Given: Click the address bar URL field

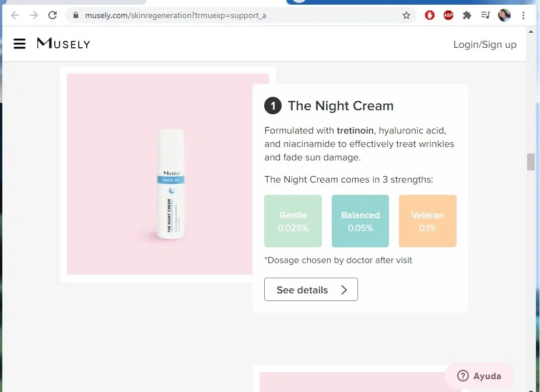Looking at the screenshot, I should click(233, 16).
